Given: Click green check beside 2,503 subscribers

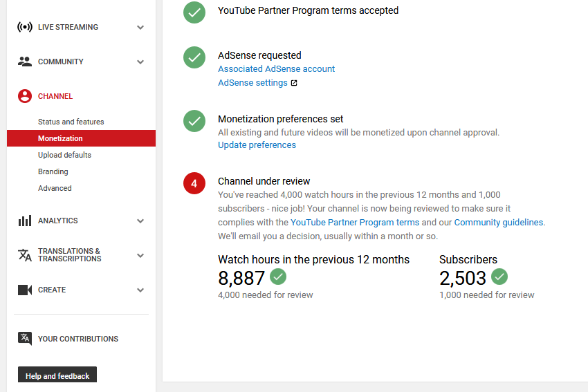Looking at the screenshot, I should (499, 277).
